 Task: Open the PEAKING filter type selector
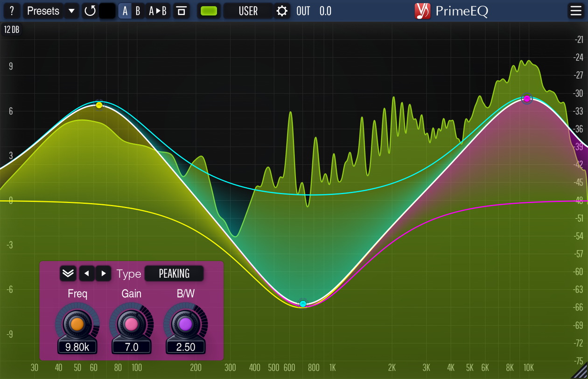pyautogui.click(x=174, y=274)
